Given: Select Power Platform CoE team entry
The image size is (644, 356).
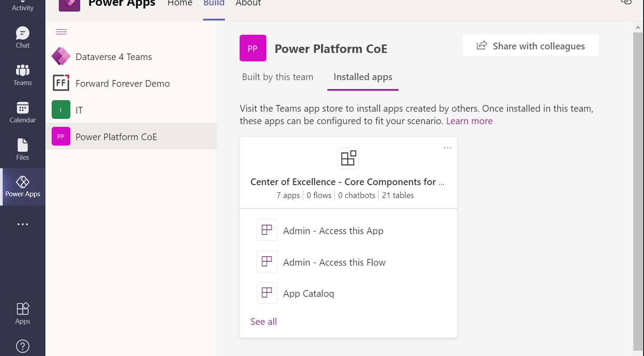Looking at the screenshot, I should [x=131, y=136].
